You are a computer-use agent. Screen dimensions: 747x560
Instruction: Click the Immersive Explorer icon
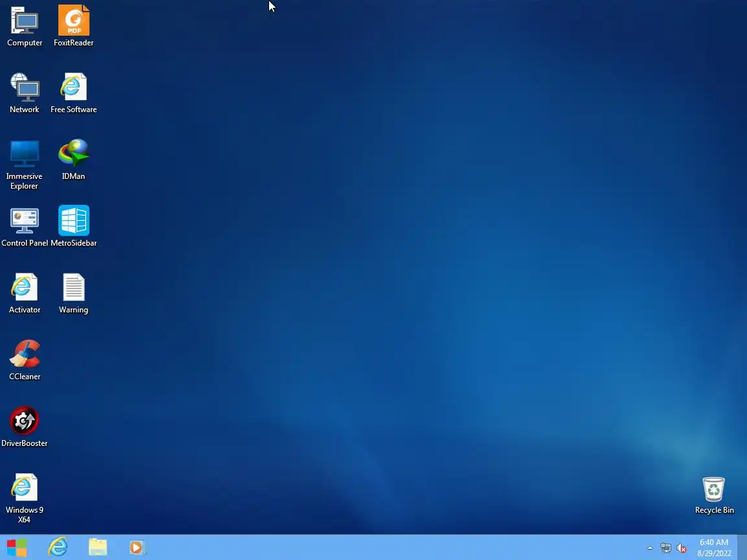(24, 164)
